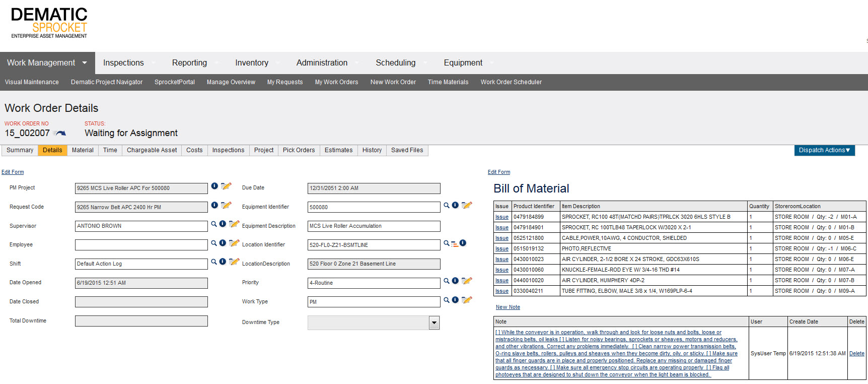Click into the empty Employee field
Screen dimensions: 868x384
141,245
